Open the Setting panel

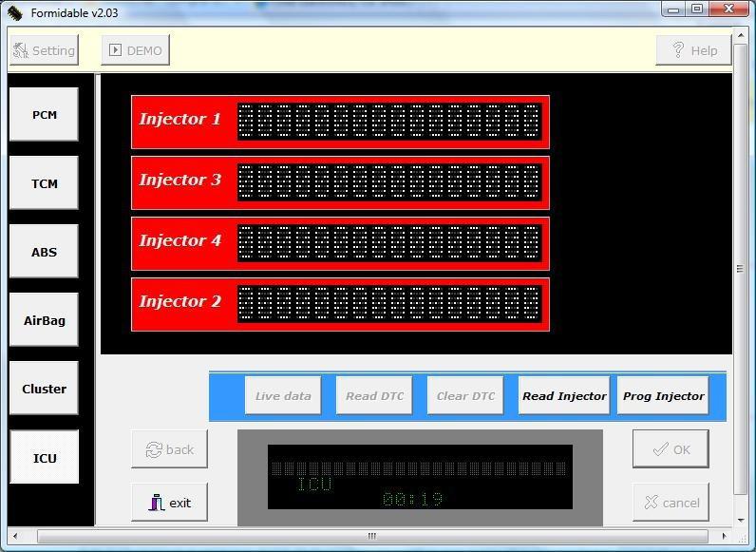[x=43, y=50]
